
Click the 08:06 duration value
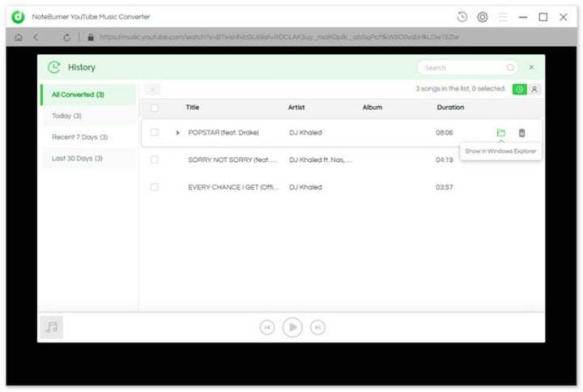coord(445,133)
